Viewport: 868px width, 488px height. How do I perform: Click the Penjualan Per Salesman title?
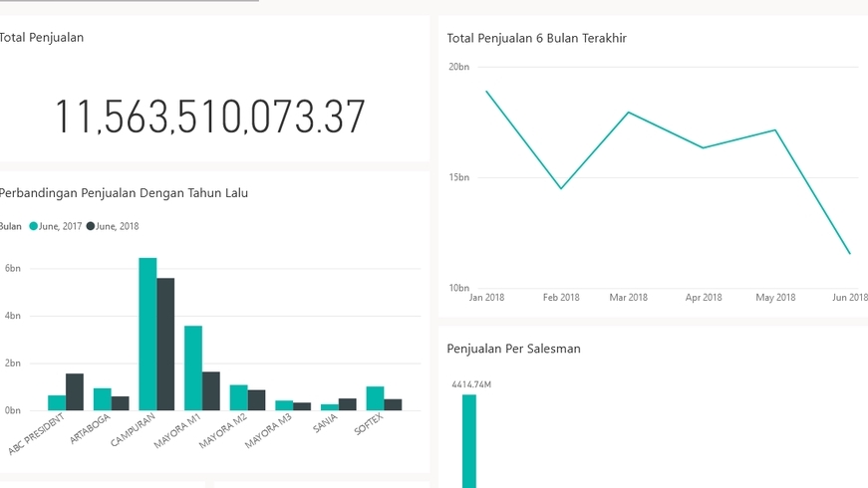point(513,349)
